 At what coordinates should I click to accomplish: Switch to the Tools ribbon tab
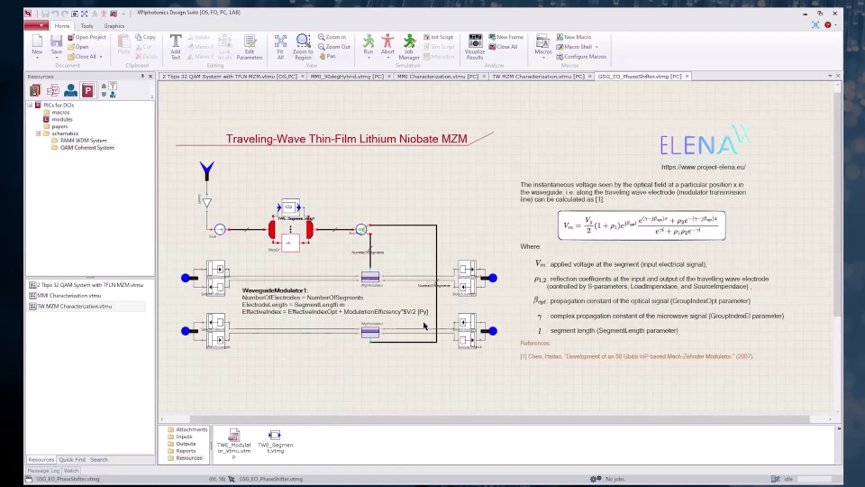pos(87,26)
